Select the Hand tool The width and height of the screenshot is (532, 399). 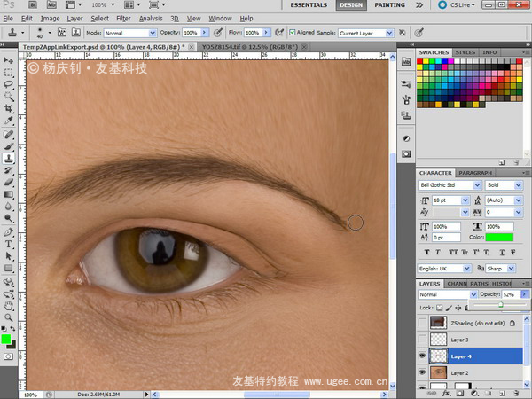(x=8, y=306)
